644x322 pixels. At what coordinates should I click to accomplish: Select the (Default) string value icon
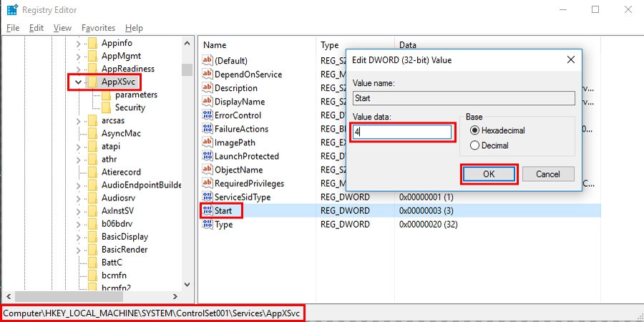coord(208,60)
